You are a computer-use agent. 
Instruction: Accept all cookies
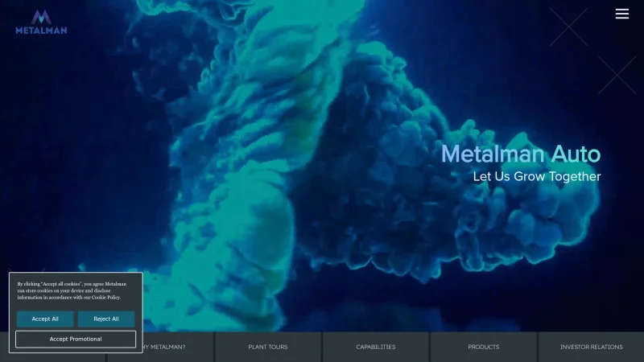coord(45,319)
